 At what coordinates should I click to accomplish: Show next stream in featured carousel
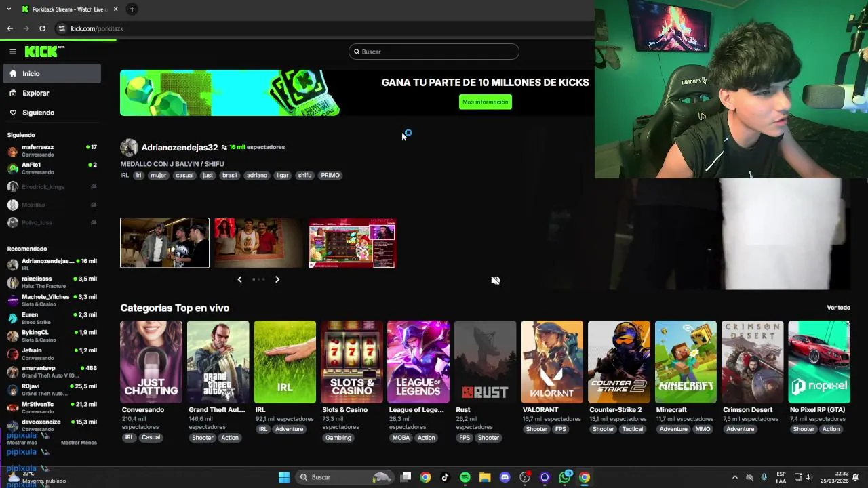coord(277,279)
